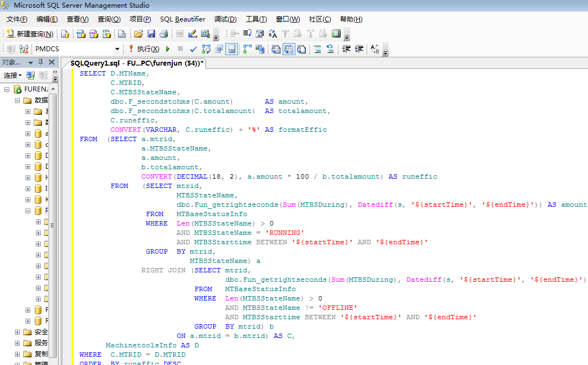Uncomment the selected lines

(330, 49)
